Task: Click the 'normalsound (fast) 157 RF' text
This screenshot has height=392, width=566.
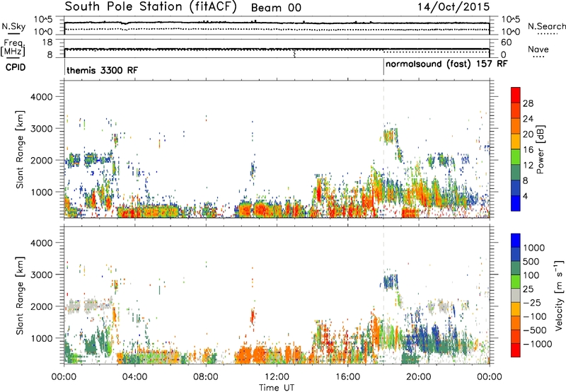Action: pyautogui.click(x=446, y=64)
